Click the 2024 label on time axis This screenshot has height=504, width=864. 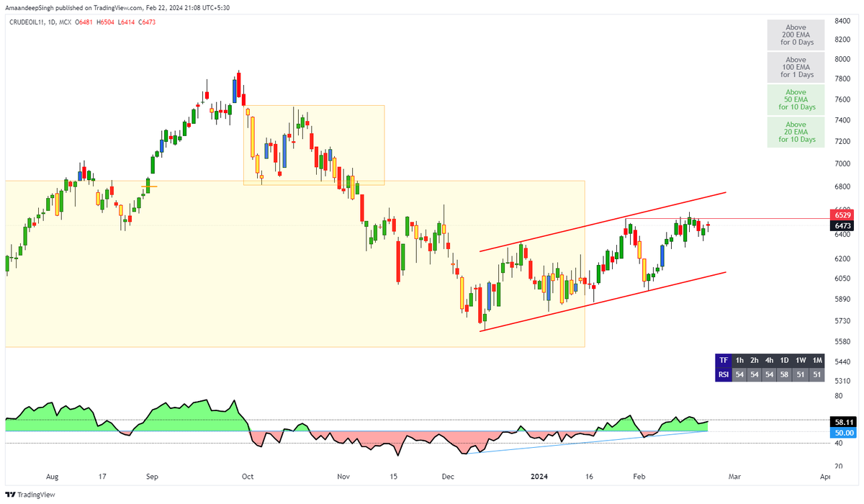tap(538, 477)
